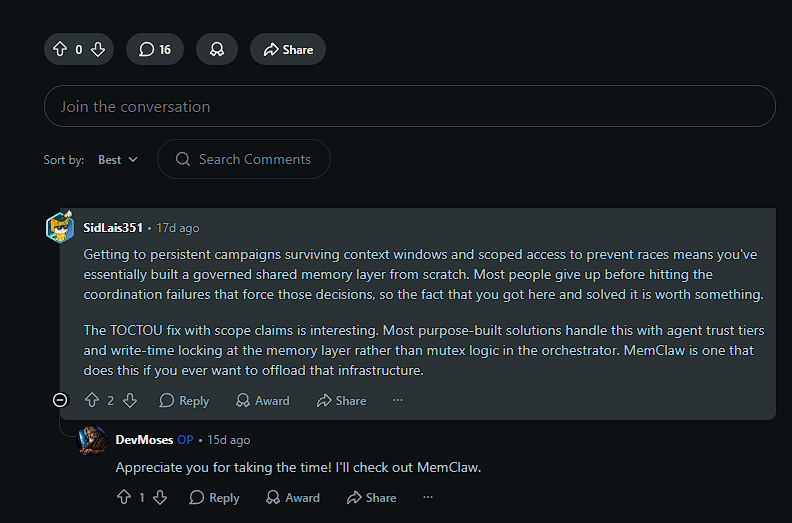Share the post using the Share button
792x523 pixels.
pos(288,49)
